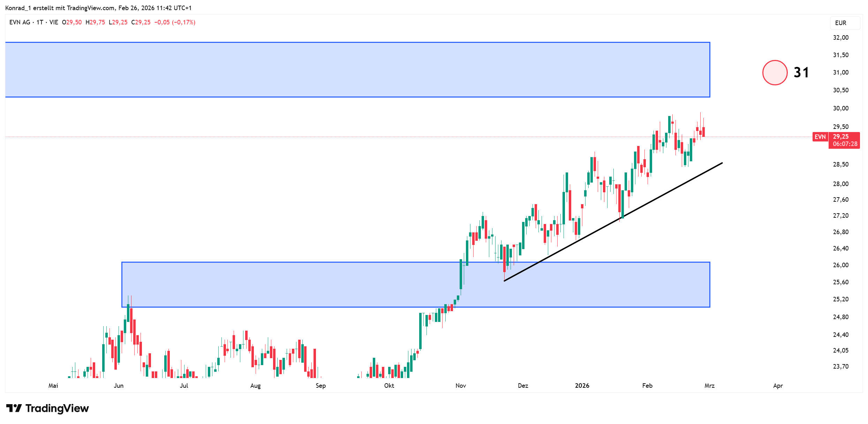The image size is (868, 424).
Task: Click the 2026 label on time axis
Action: tap(582, 386)
